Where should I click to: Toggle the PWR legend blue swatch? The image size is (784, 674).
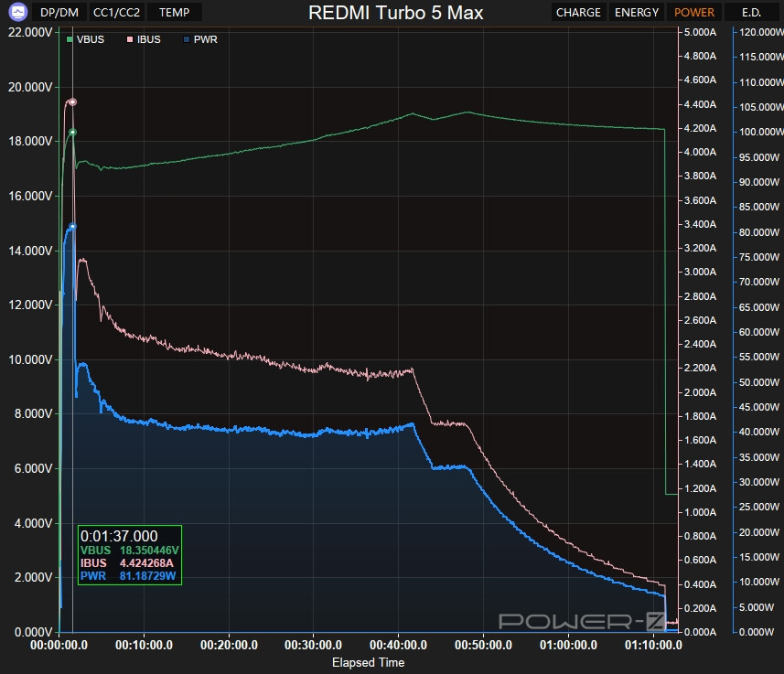[187, 39]
